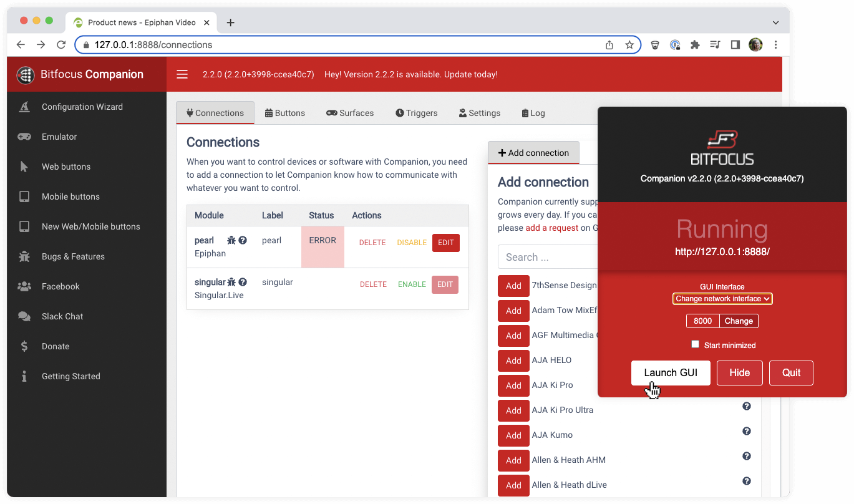
Task: Add the AJA Ki Pro Ultra module
Action: [x=513, y=410]
